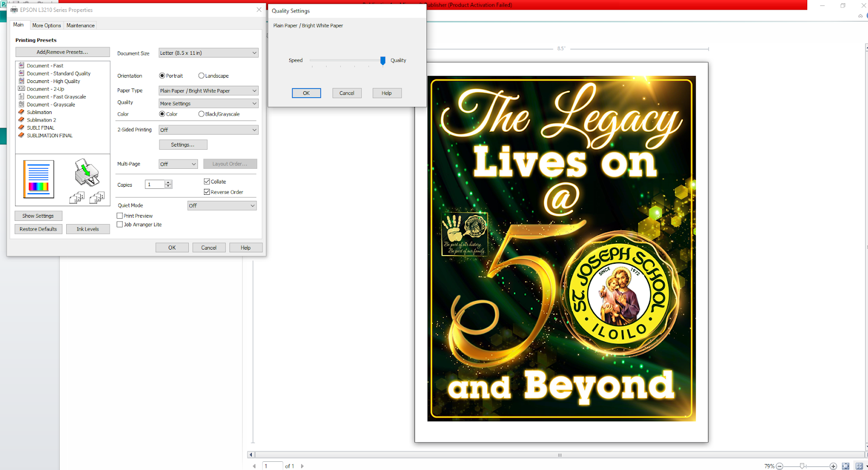
Task: Cancel the Quality Settings dialog
Action: pyautogui.click(x=347, y=93)
